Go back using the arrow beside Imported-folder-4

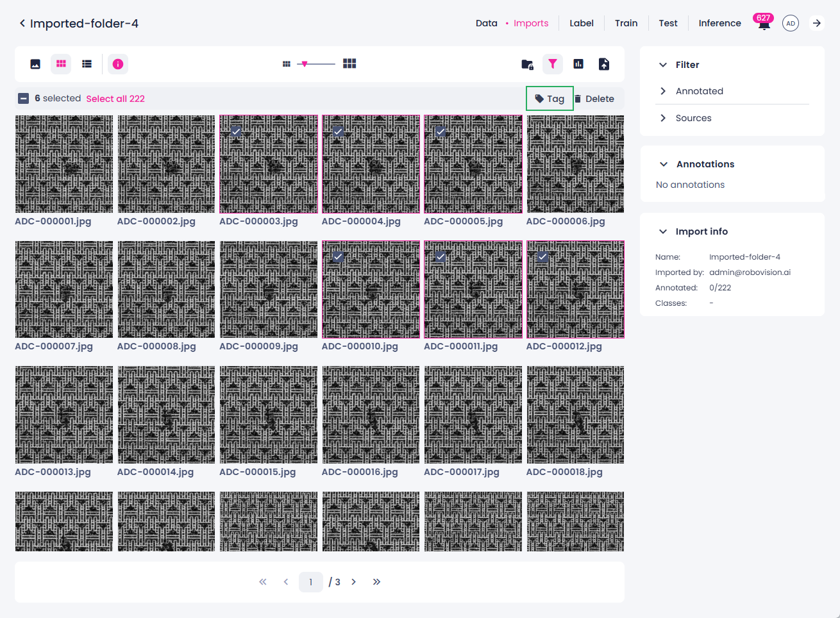pos(22,23)
